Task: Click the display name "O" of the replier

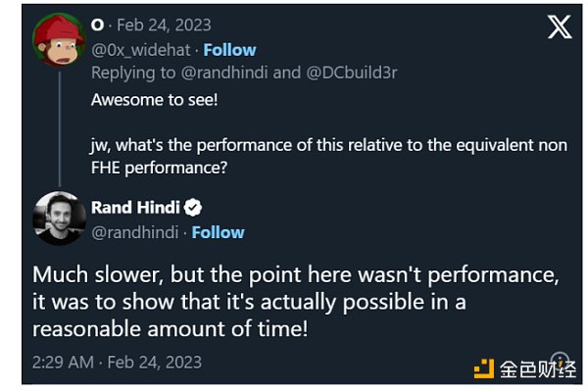Action: coord(97,25)
